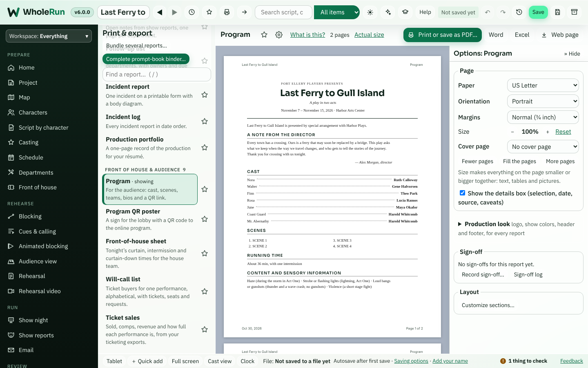This screenshot has width=588, height=368.
Task: Open Cues & calling in the sidebar
Action: click(49, 231)
